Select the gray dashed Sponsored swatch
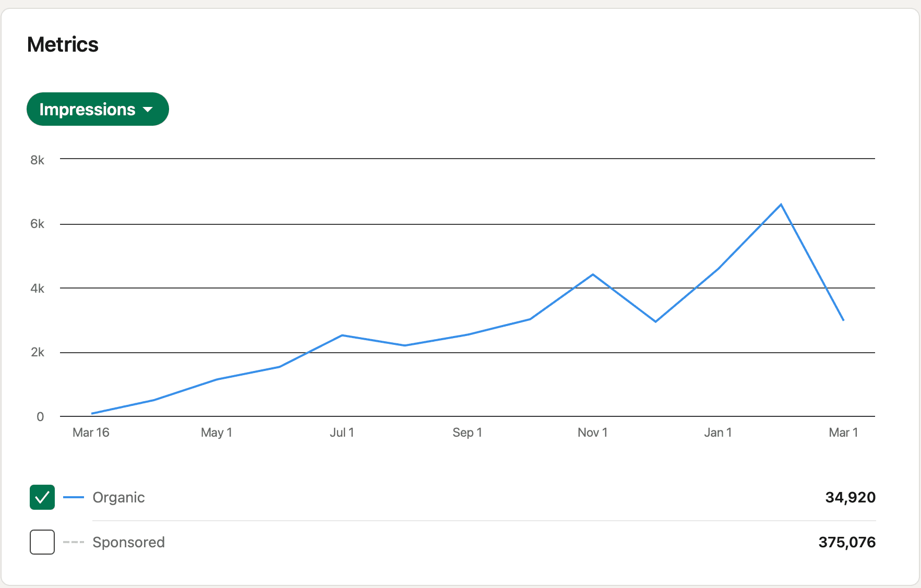 pos(74,542)
